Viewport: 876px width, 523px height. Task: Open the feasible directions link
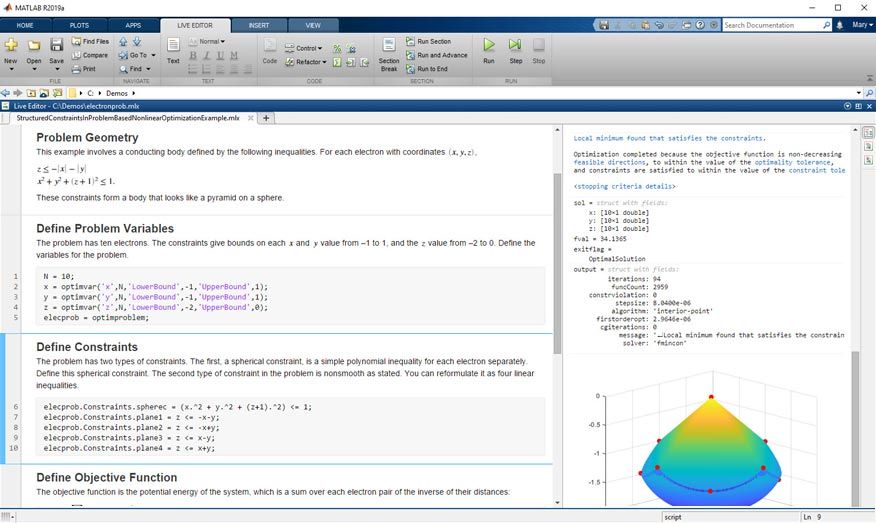tap(610, 162)
